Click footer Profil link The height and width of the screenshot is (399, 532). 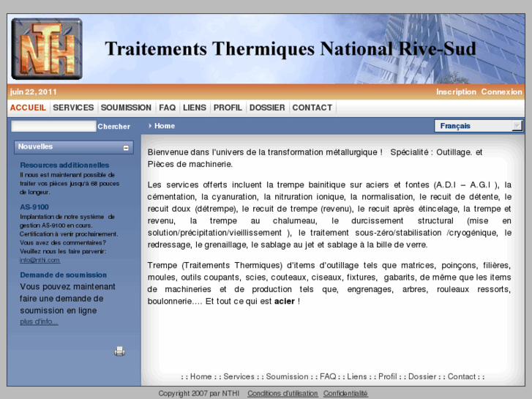[x=387, y=376]
